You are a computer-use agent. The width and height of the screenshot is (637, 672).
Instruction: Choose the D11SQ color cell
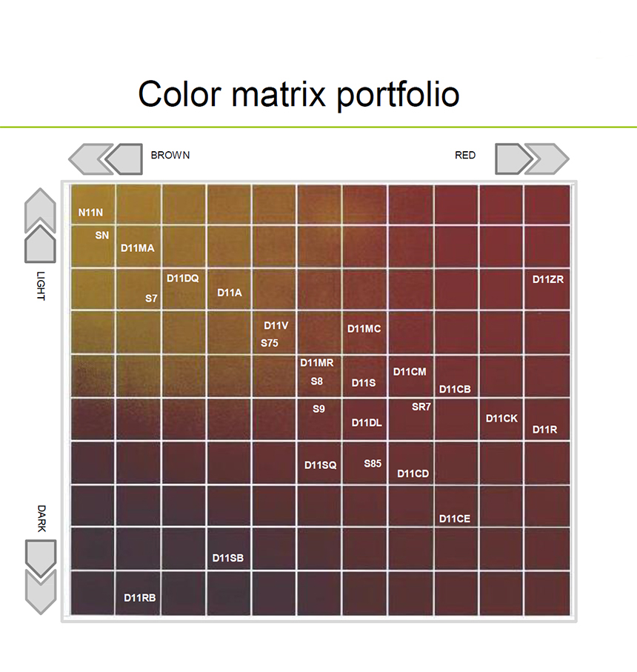pyautogui.click(x=319, y=463)
